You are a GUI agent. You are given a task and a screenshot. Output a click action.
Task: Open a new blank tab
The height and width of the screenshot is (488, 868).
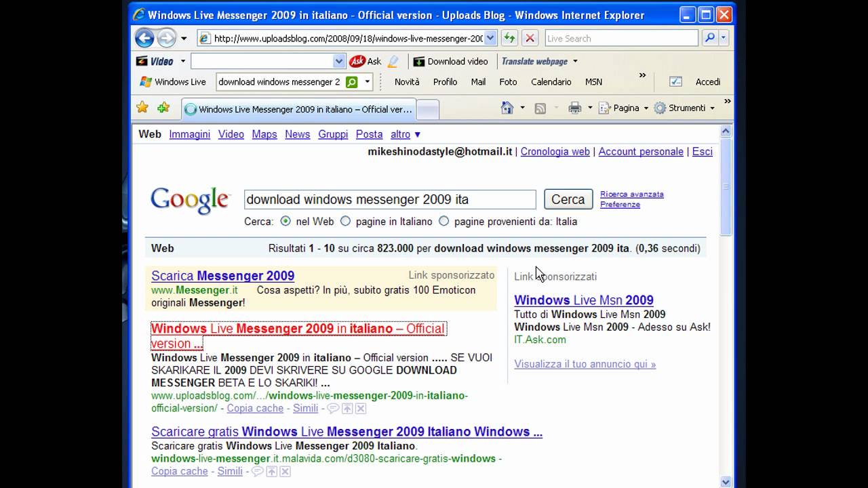click(x=427, y=109)
